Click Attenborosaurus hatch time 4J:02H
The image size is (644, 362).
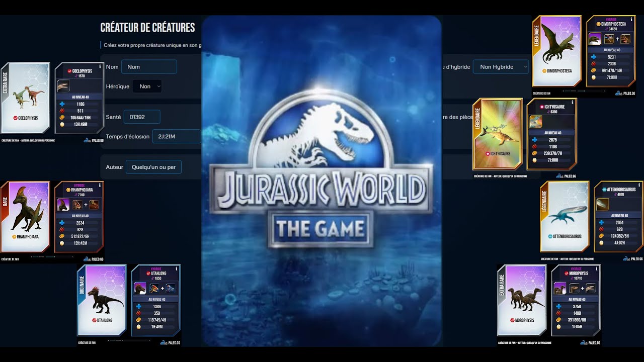point(619,243)
